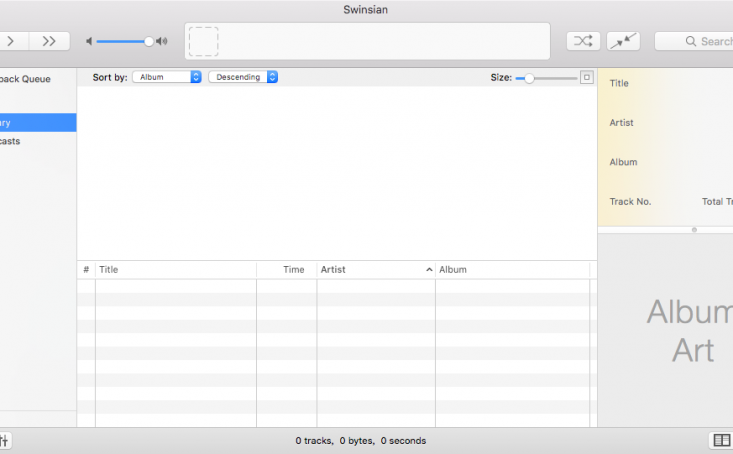Click the square icon beside the Size slider

pos(587,77)
